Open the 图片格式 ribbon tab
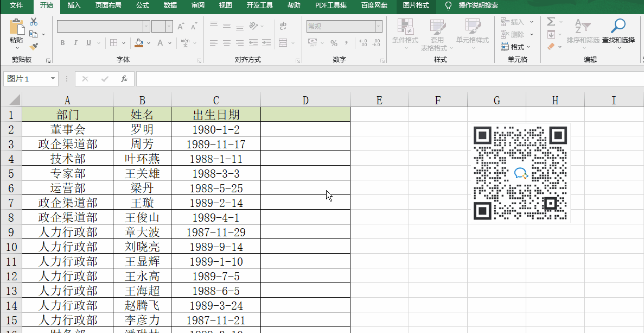This screenshot has height=333, width=644. click(x=416, y=5)
